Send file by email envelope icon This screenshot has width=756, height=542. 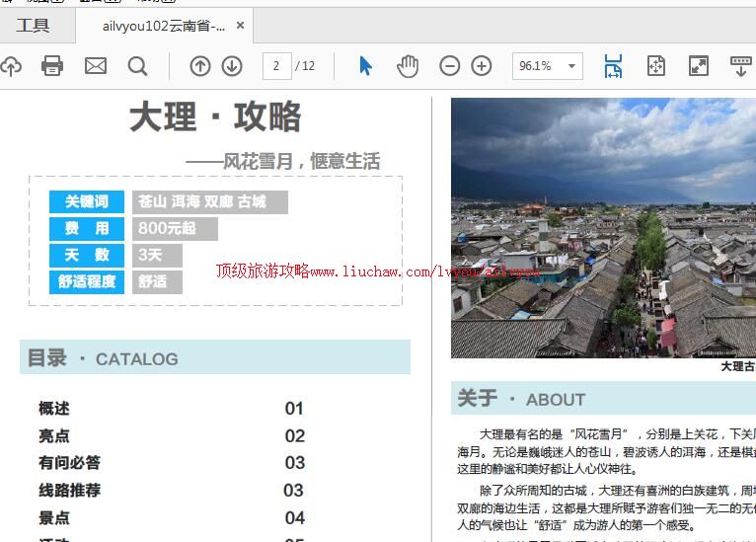96,66
